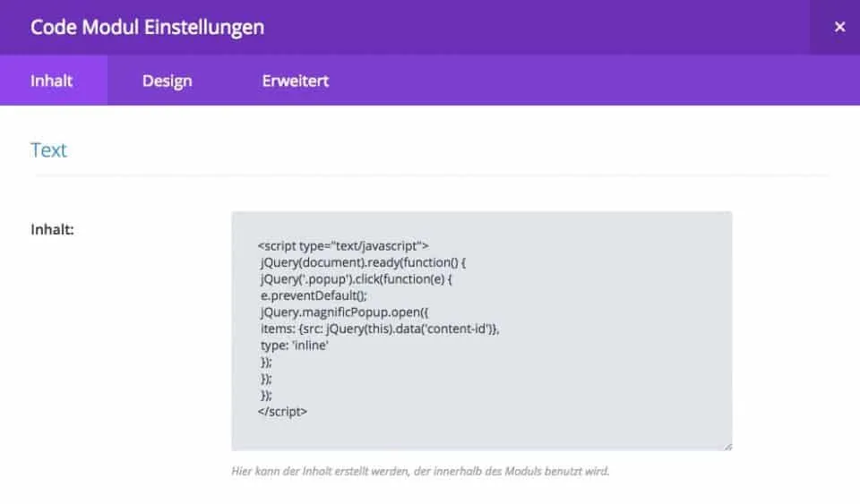Grab the textarea resize handle
The width and height of the screenshot is (860, 504).
[727, 445]
